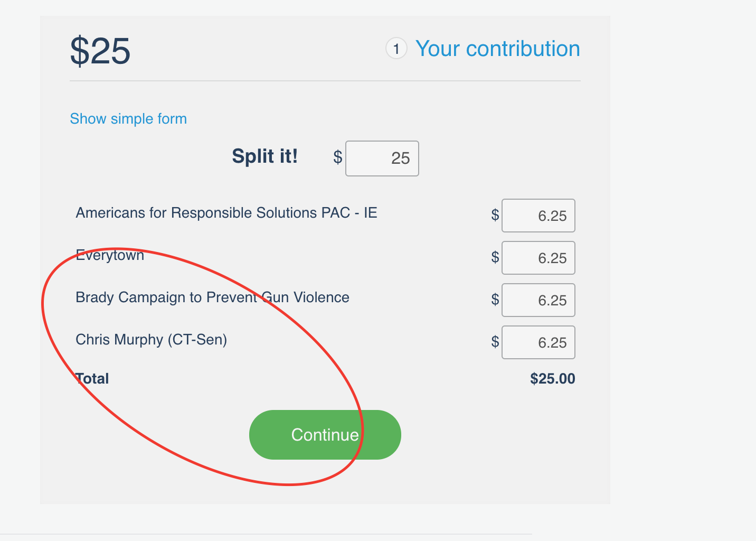Click Americans for Responsible Solutions PAC label
This screenshot has height=541, width=756.
click(226, 213)
